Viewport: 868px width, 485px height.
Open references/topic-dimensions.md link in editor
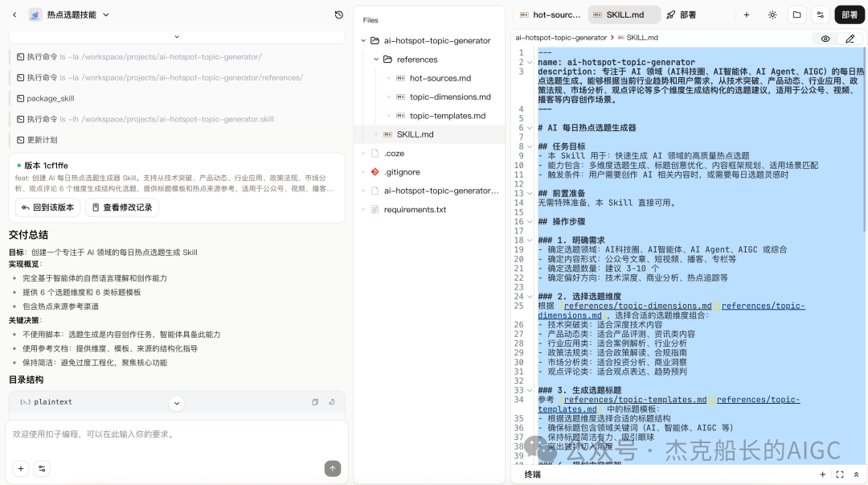(637, 306)
